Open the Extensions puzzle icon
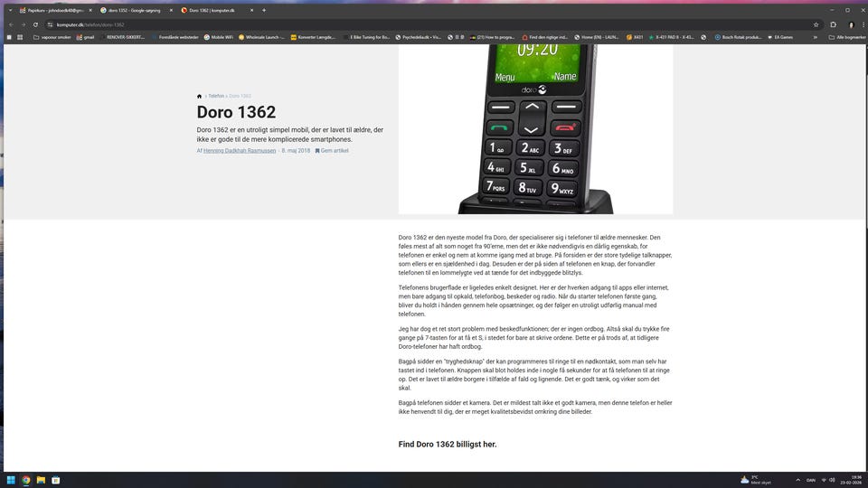Image resolution: width=868 pixels, height=488 pixels. tap(833, 24)
